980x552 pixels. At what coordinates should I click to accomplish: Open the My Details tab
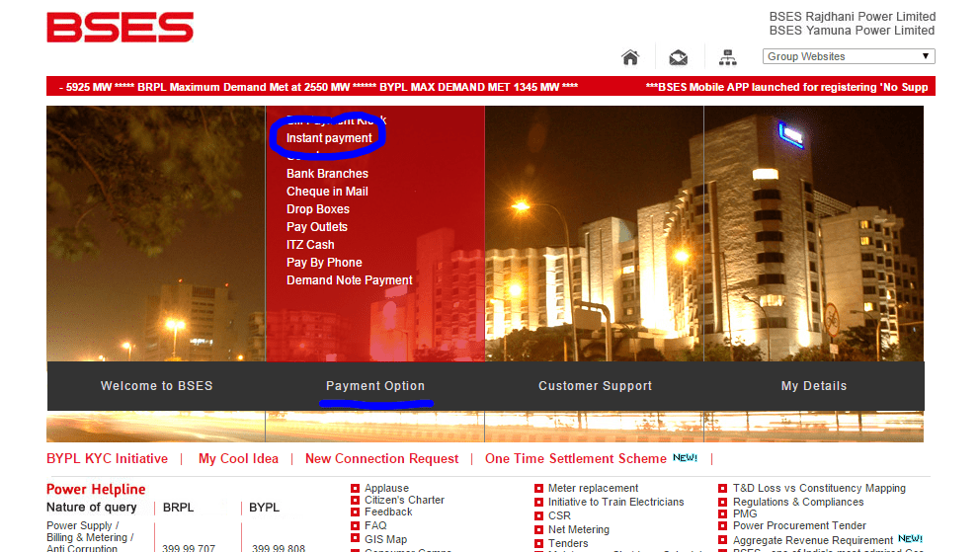[x=814, y=386]
